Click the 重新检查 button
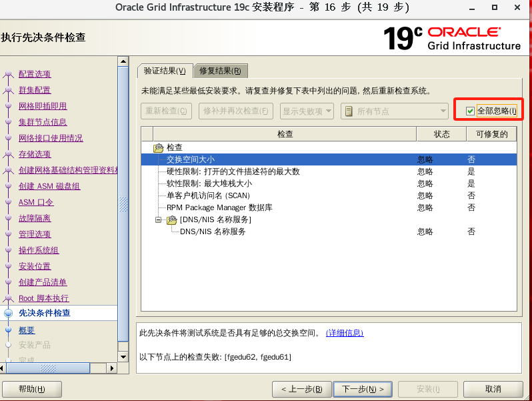This screenshot has width=532, height=401. tap(166, 111)
